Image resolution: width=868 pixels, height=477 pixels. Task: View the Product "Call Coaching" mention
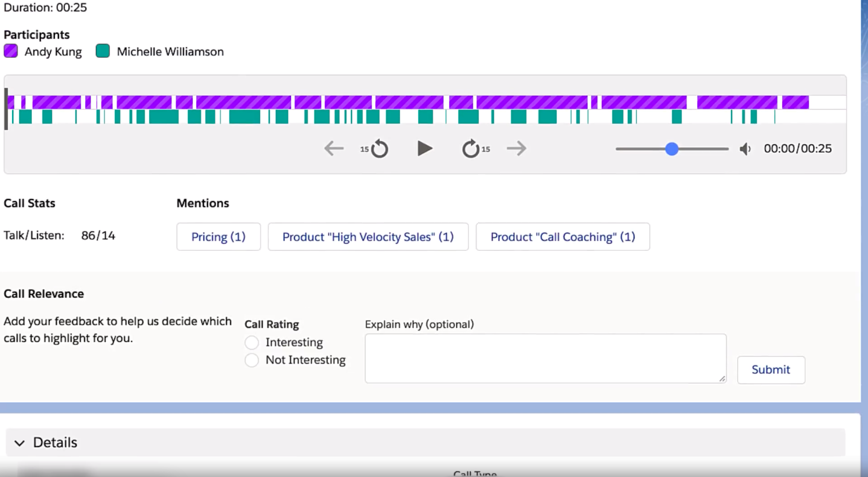(562, 236)
